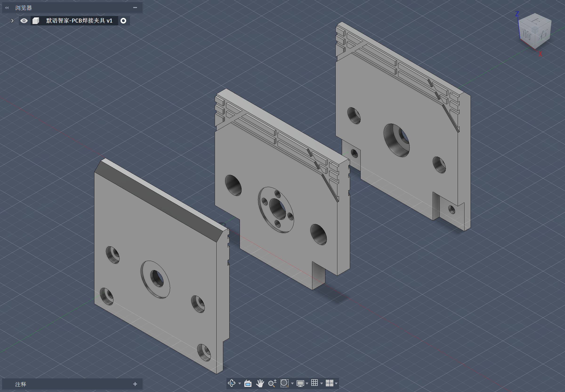Expand the 默语智家-PCB焊接夹具 v1 tree node

[12, 21]
